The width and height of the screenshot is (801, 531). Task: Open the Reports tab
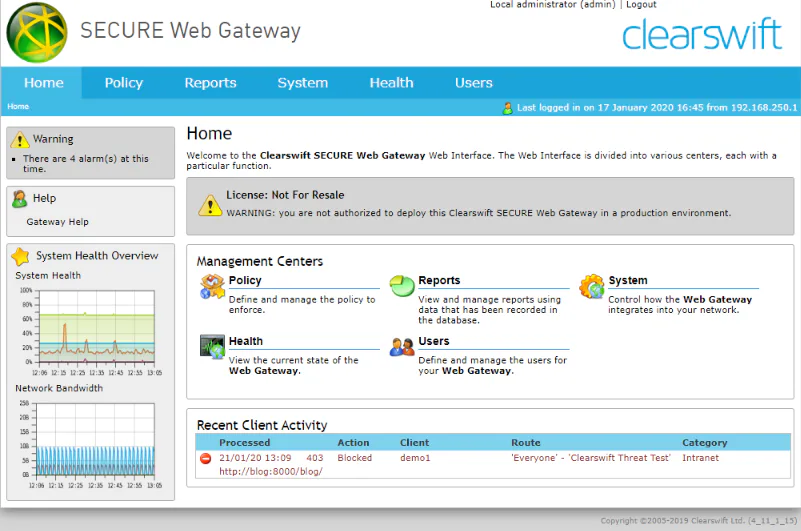(x=210, y=83)
